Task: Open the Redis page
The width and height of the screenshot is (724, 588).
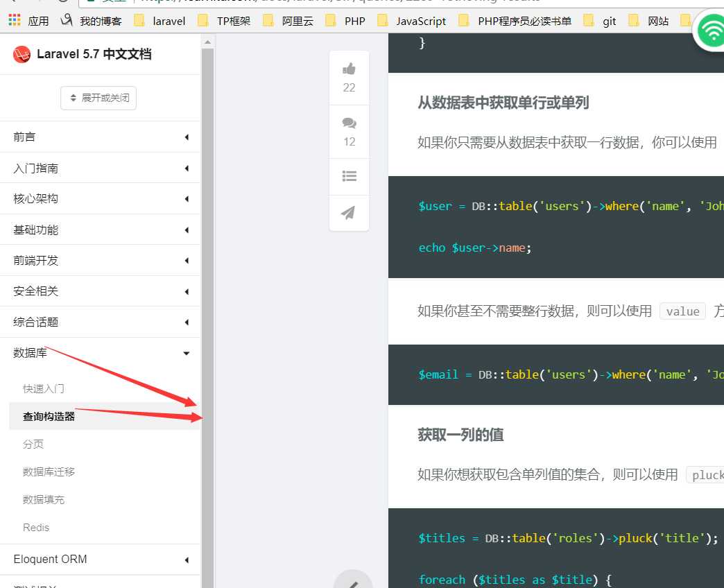Action: pyautogui.click(x=36, y=528)
